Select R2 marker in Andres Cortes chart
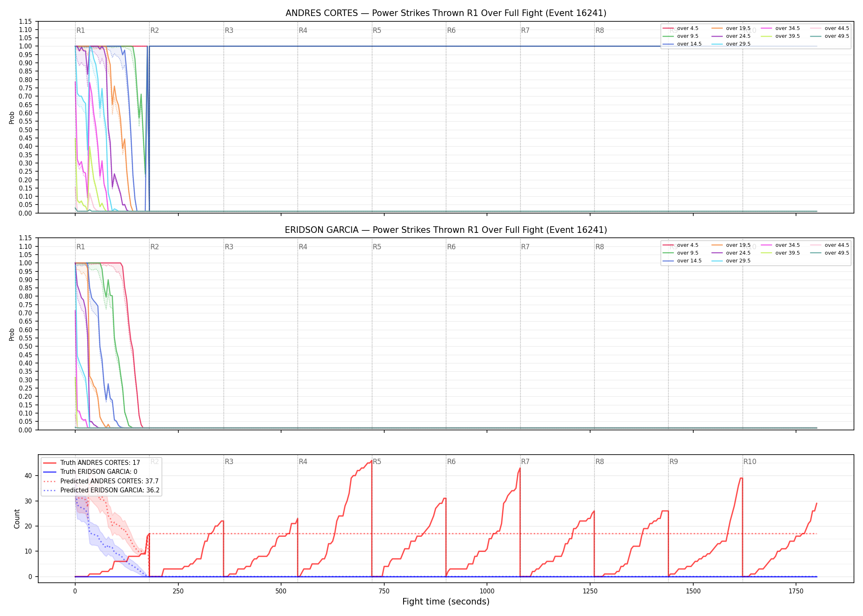Screen dimensions: 863x616 pos(155,30)
